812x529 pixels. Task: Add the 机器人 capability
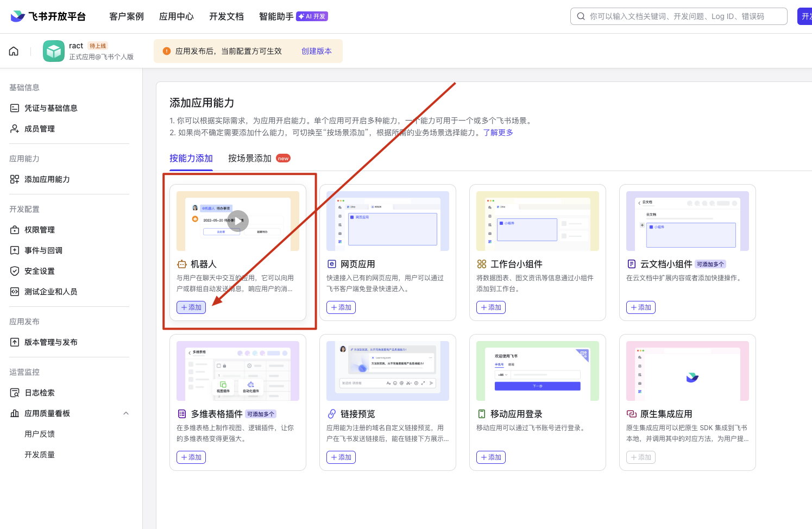coord(191,307)
